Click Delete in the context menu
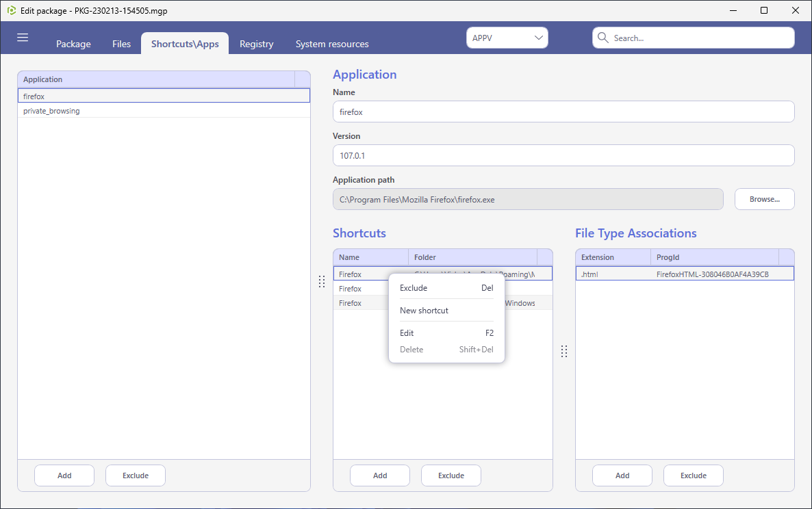This screenshot has width=812, height=509. pos(446,350)
